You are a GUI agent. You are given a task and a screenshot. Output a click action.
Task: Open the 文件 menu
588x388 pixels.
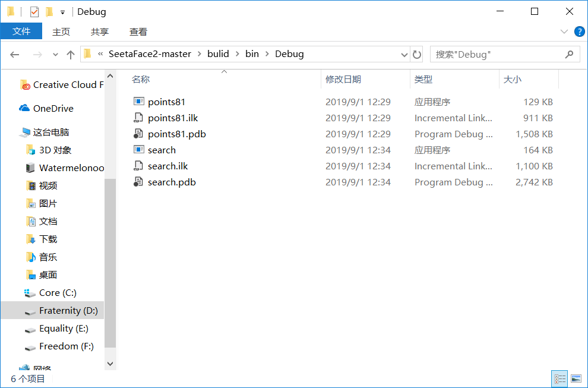(21, 31)
